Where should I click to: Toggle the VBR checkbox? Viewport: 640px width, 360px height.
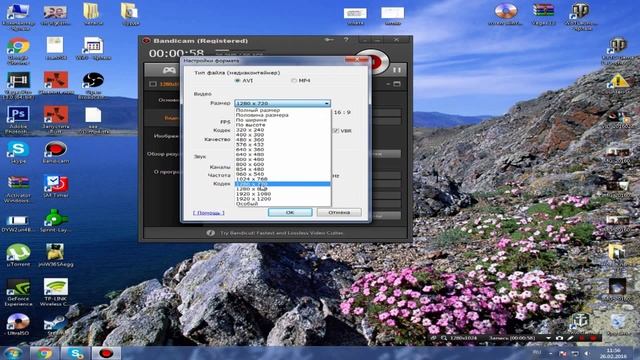tap(336, 131)
